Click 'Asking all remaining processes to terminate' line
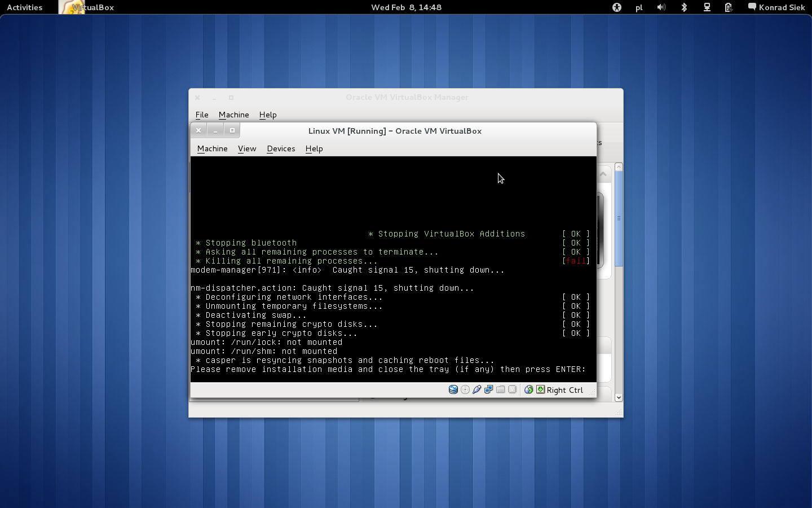This screenshot has width=812, height=508. [x=317, y=252]
